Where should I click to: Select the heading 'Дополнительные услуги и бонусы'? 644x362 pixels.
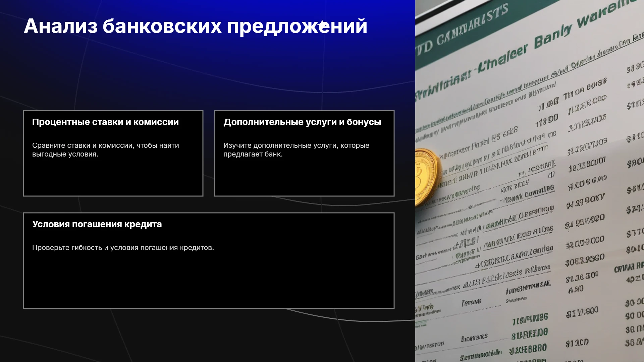click(x=302, y=122)
